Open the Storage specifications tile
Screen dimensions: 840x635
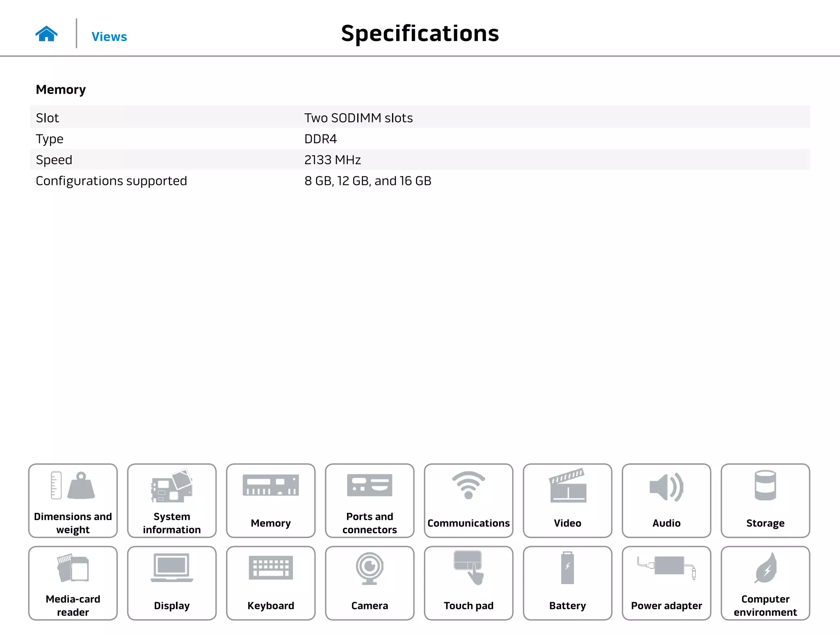765,500
